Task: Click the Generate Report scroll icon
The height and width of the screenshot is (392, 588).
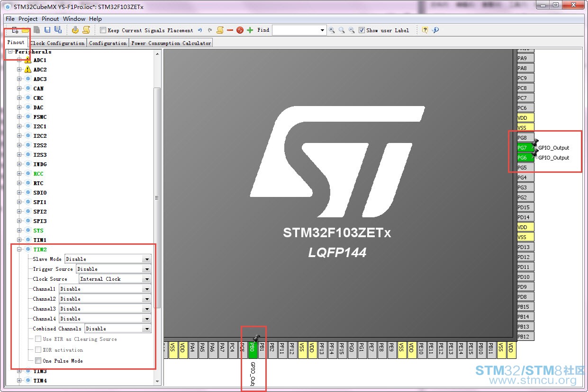Action: coord(86,30)
